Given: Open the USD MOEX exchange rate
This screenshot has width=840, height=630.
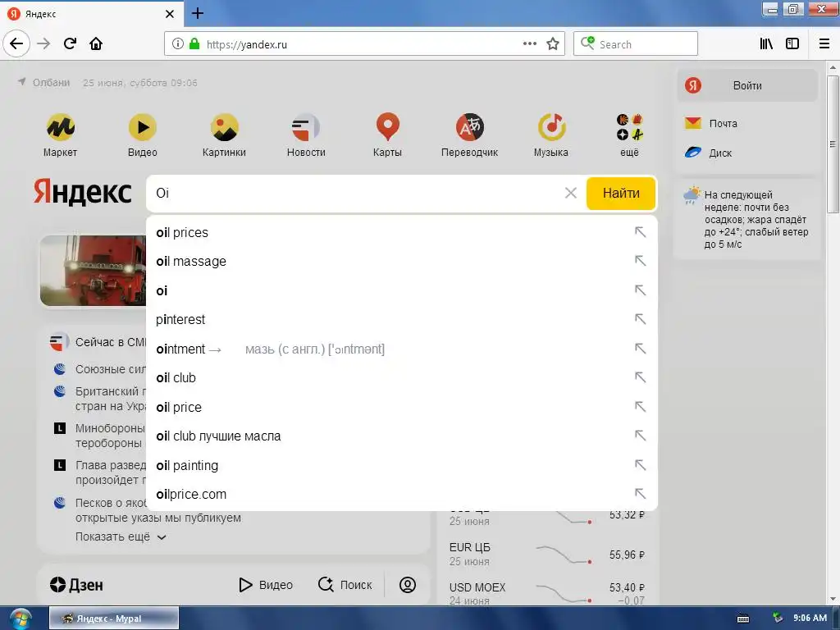Looking at the screenshot, I should click(x=547, y=594).
